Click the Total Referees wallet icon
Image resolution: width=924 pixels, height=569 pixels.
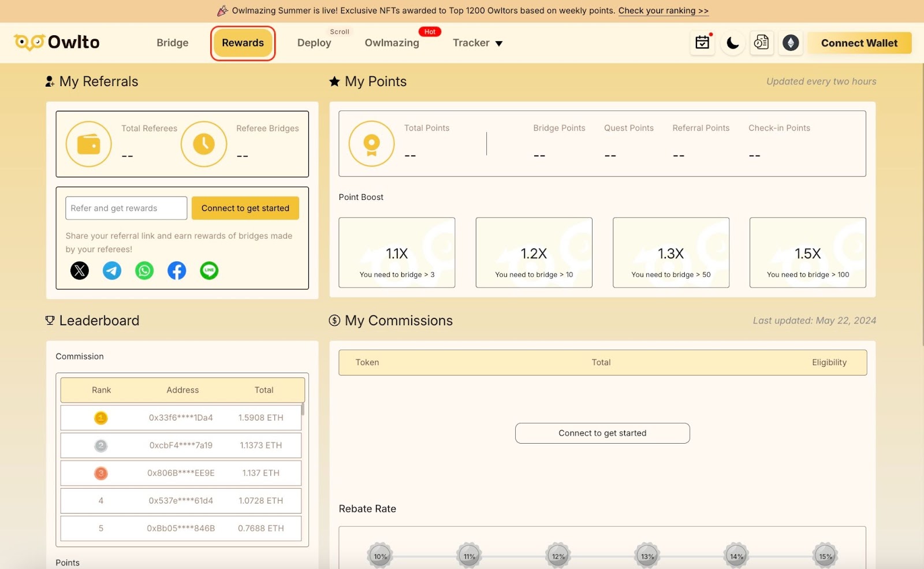click(x=89, y=144)
